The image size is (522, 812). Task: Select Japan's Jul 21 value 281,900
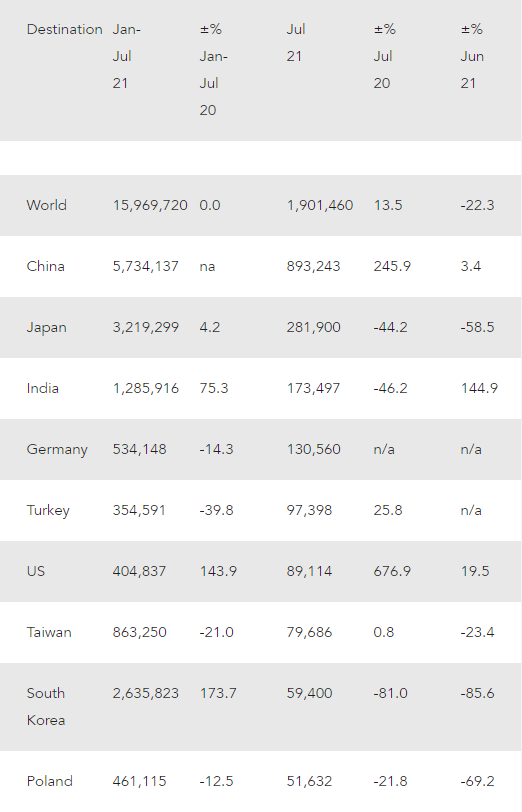click(x=314, y=327)
